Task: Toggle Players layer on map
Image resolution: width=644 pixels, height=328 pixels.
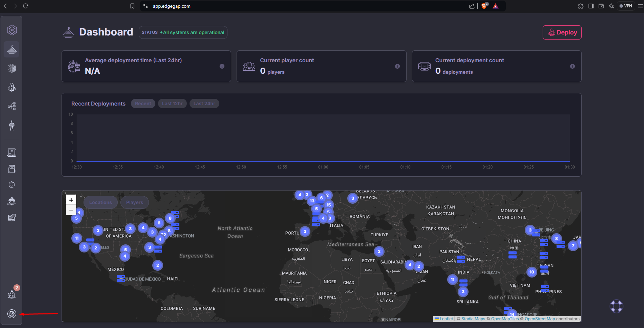Action: tap(135, 202)
